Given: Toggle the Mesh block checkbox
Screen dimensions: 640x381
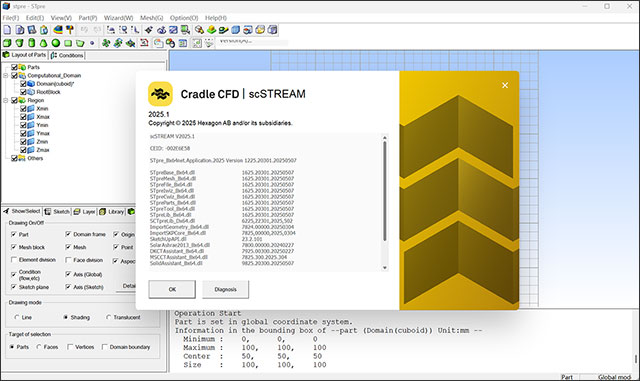Looking at the screenshot, I should tap(14, 247).
